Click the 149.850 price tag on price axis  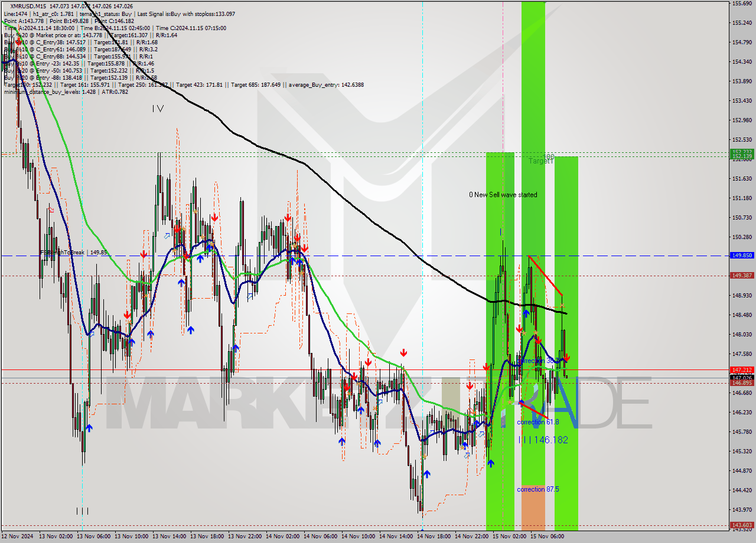click(x=742, y=256)
